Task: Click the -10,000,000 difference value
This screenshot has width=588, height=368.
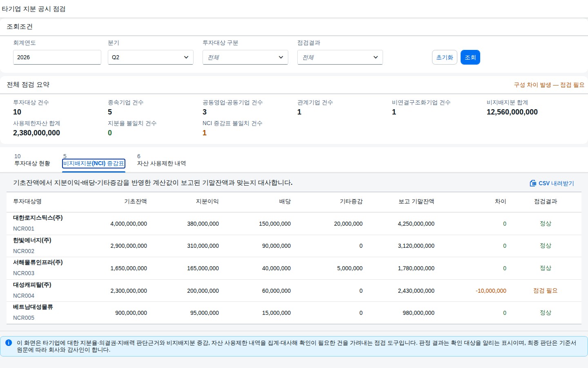Action: pos(491,291)
